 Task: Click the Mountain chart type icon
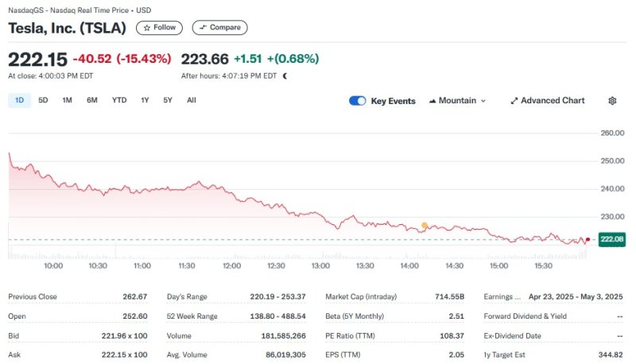(432, 101)
